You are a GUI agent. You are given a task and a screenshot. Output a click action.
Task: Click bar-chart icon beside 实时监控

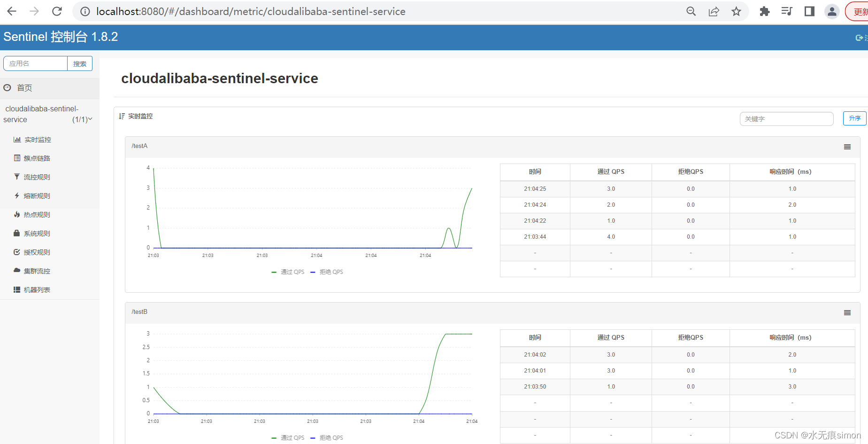[x=17, y=140]
